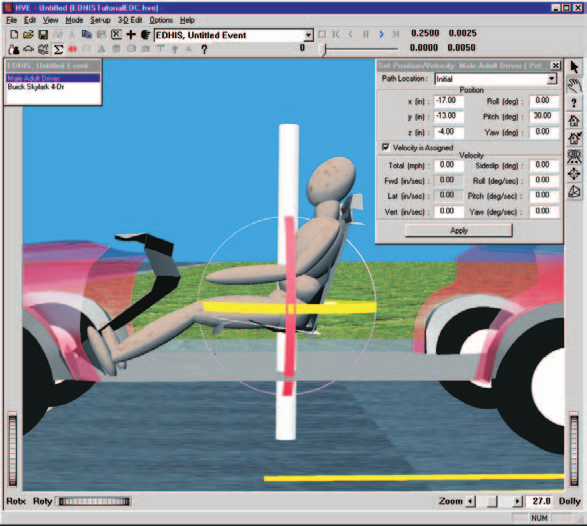Image resolution: width=587 pixels, height=526 pixels.
Task: Select the arrow pointer tool in viewer
Action: coord(574,67)
